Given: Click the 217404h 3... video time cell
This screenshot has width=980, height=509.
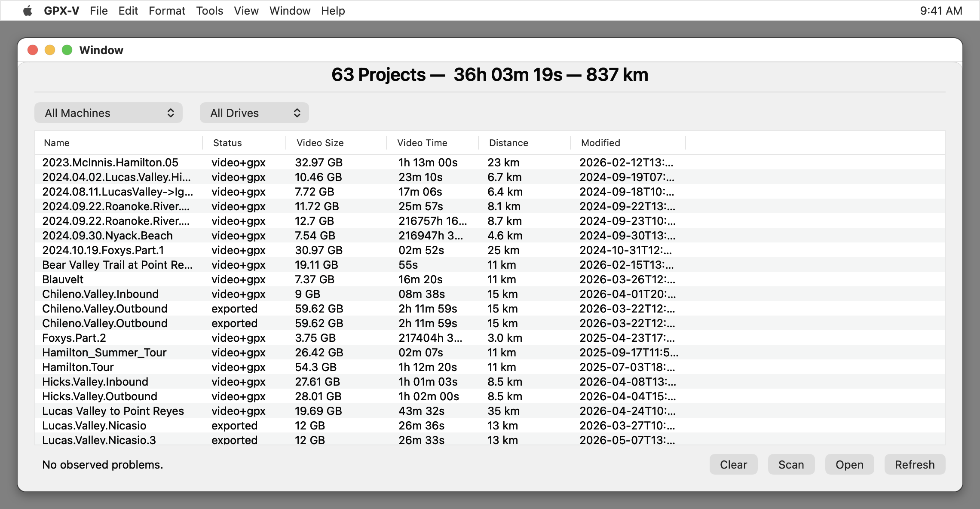Looking at the screenshot, I should (x=430, y=338).
